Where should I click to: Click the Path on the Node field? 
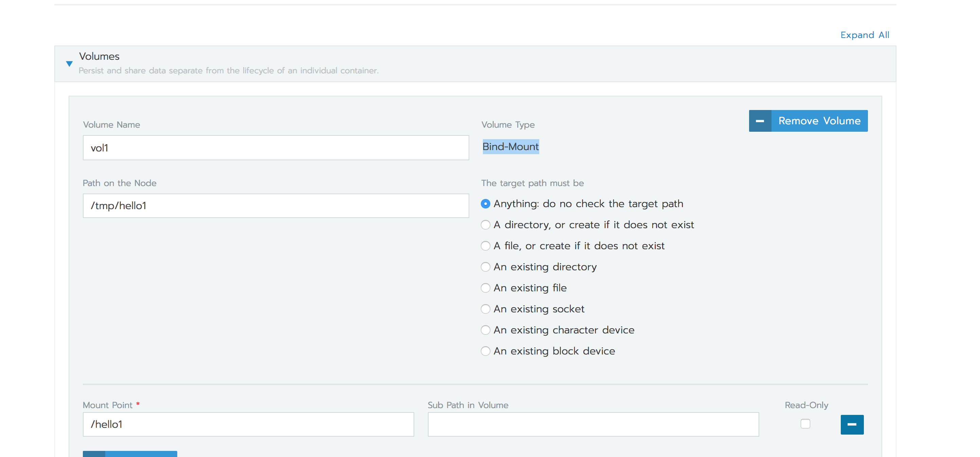(276, 206)
